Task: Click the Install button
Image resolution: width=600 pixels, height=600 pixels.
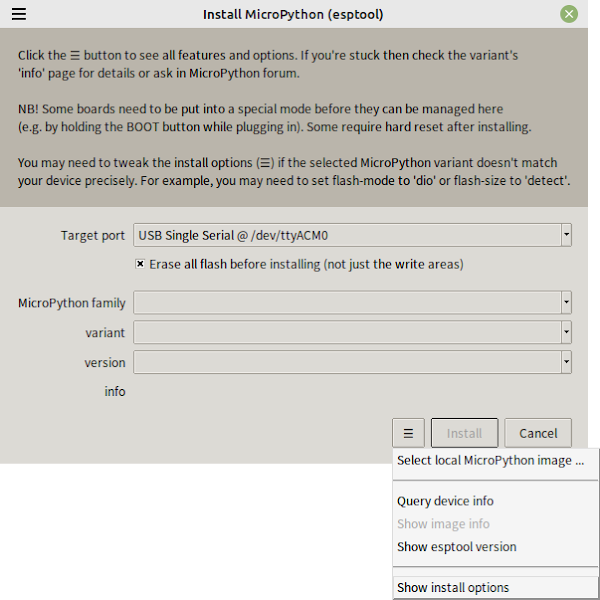Action: pyautogui.click(x=465, y=433)
